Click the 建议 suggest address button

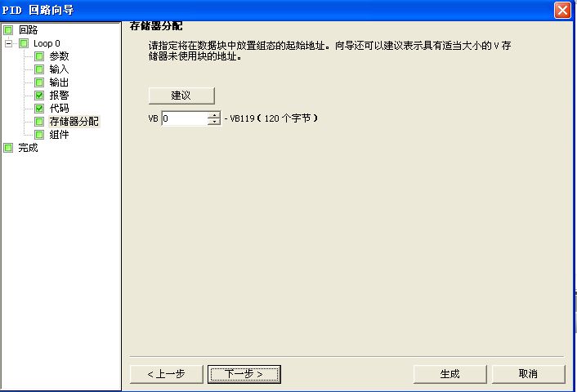(181, 96)
